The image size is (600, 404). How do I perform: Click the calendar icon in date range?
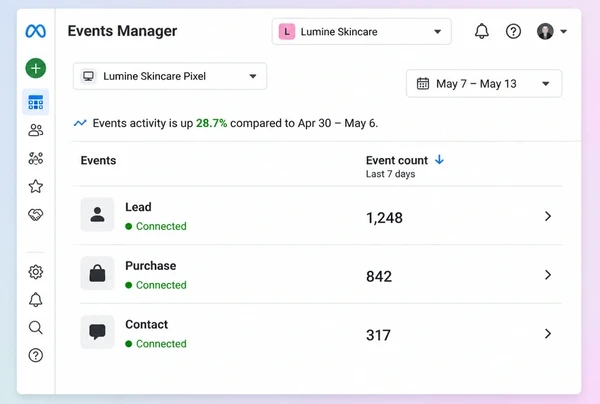click(x=423, y=83)
